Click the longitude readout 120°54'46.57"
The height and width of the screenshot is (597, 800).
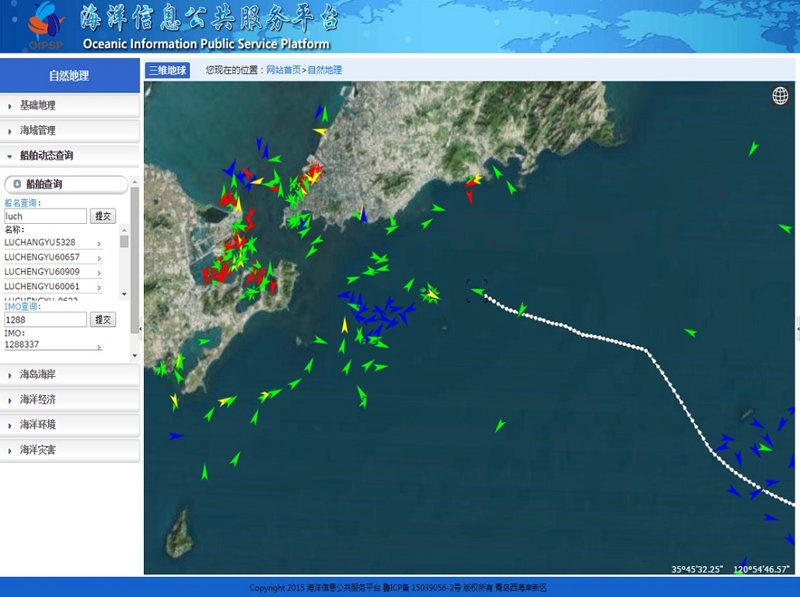761,569
